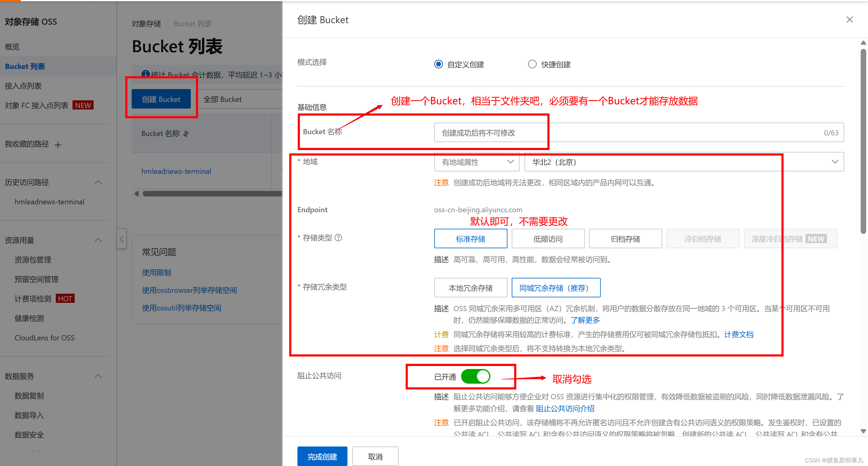Open the 有地域属性 dropdown
Image resolution: width=868 pixels, height=466 pixels.
[x=476, y=162]
